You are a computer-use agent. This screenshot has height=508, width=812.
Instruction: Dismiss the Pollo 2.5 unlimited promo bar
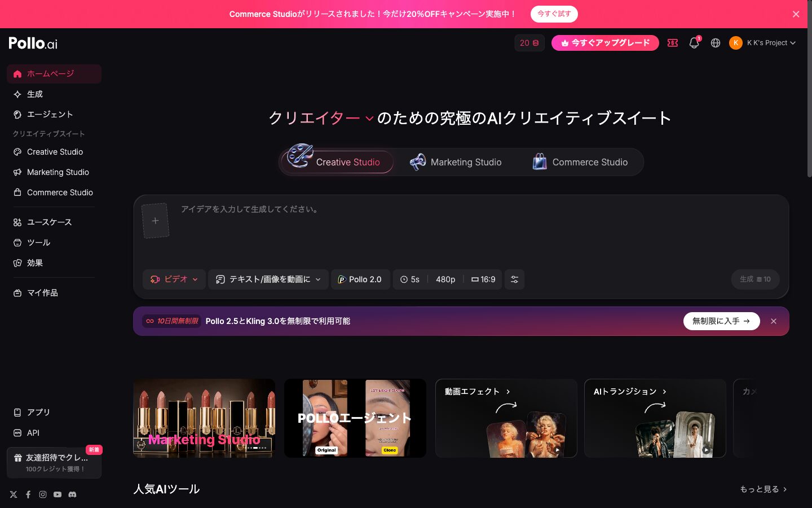coord(774,321)
